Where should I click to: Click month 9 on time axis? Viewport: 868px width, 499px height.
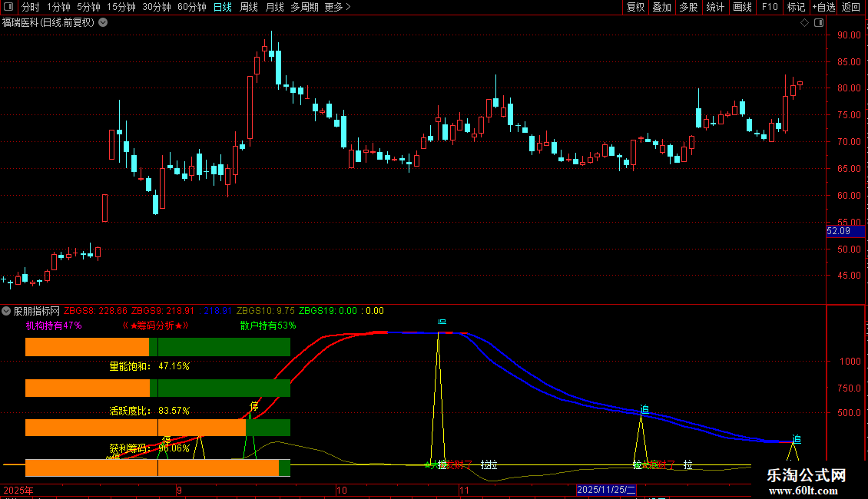point(179,490)
